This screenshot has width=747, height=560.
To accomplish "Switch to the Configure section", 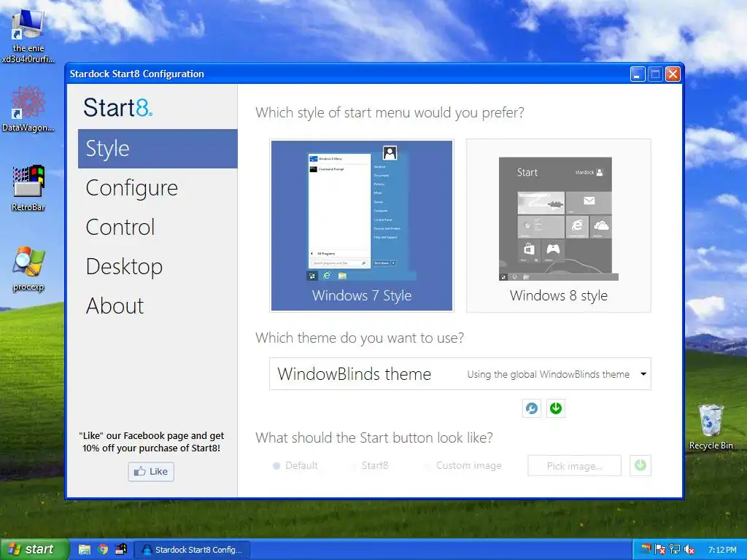I will point(132,188).
